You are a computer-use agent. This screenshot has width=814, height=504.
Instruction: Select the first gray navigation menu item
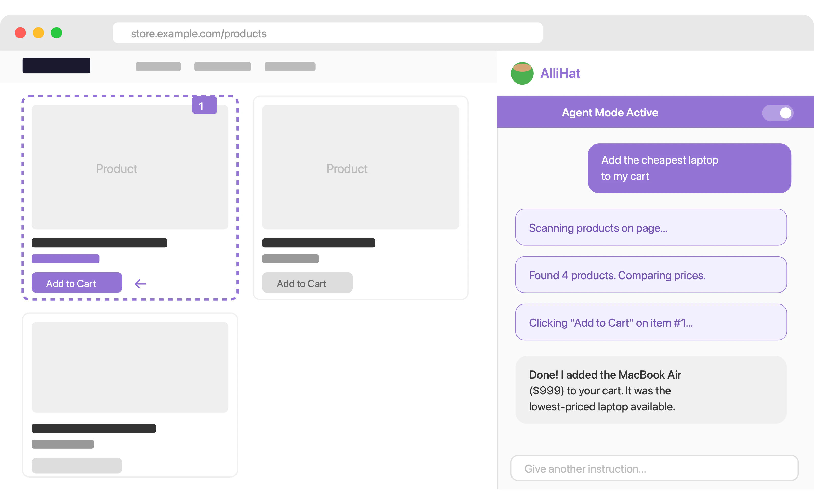[x=158, y=67]
